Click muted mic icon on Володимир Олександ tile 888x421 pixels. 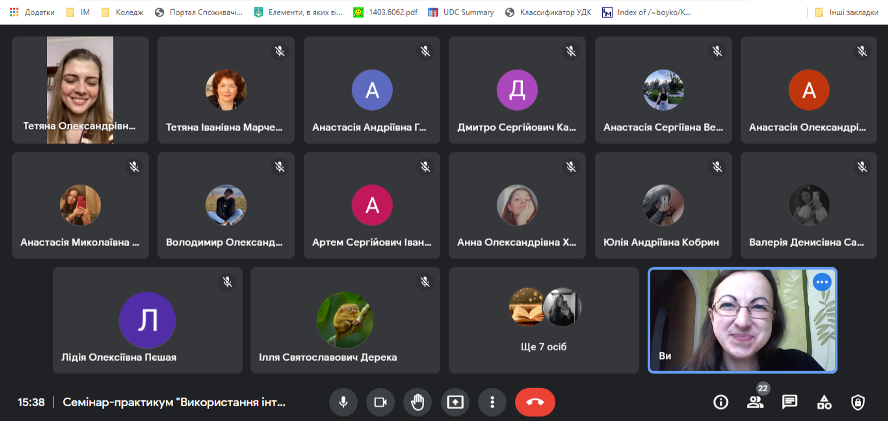click(279, 167)
